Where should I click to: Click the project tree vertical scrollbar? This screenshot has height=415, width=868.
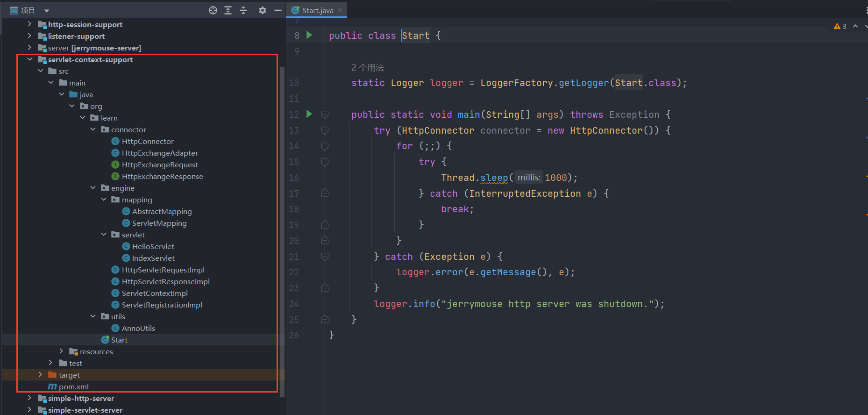click(x=282, y=231)
